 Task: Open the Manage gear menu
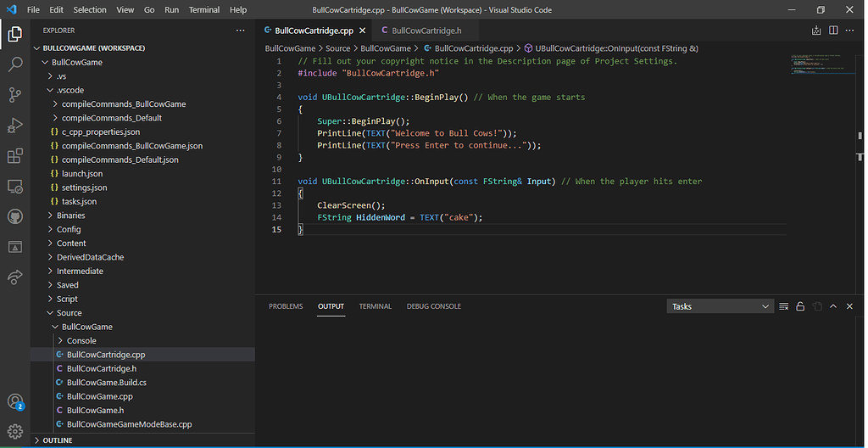coord(15,431)
